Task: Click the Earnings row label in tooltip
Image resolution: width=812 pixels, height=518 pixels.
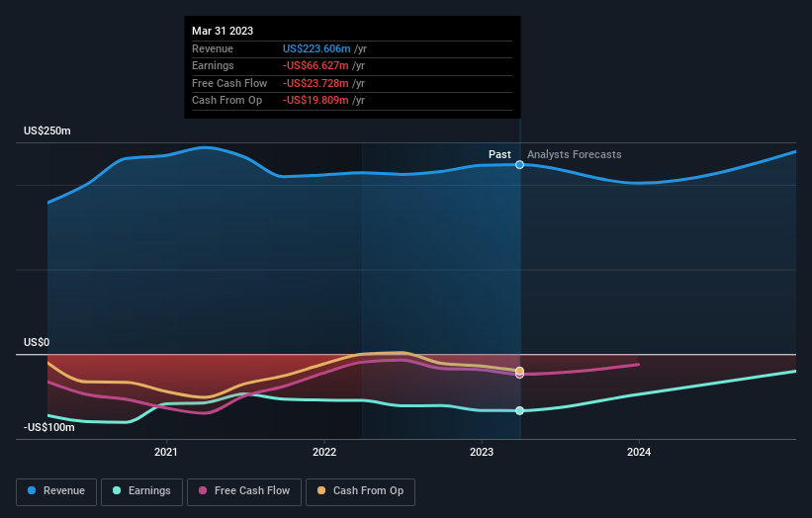Action: point(213,65)
